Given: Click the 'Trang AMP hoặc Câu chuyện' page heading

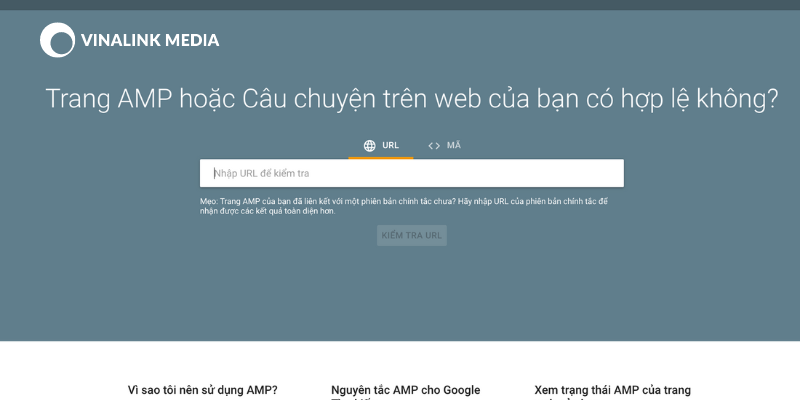Looking at the screenshot, I should (412, 99).
